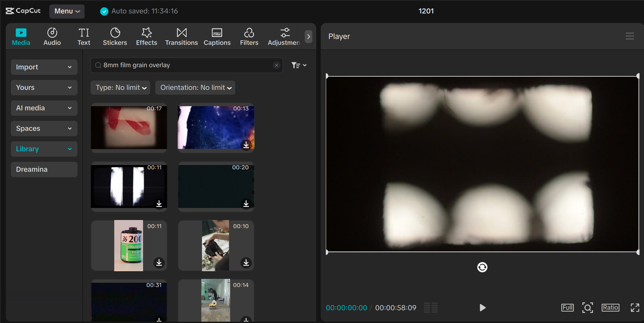Open the Stickers panel
Viewport: 644px width, 323px height.
[115, 36]
